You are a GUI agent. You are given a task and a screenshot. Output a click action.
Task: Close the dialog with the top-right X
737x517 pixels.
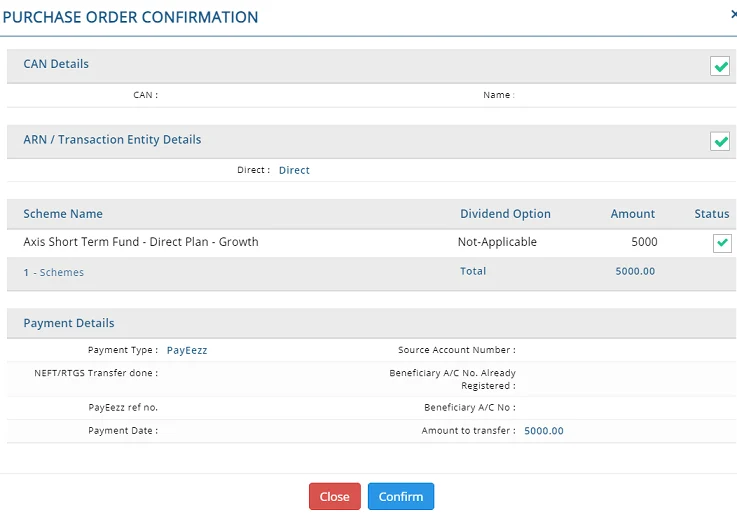coord(734,15)
